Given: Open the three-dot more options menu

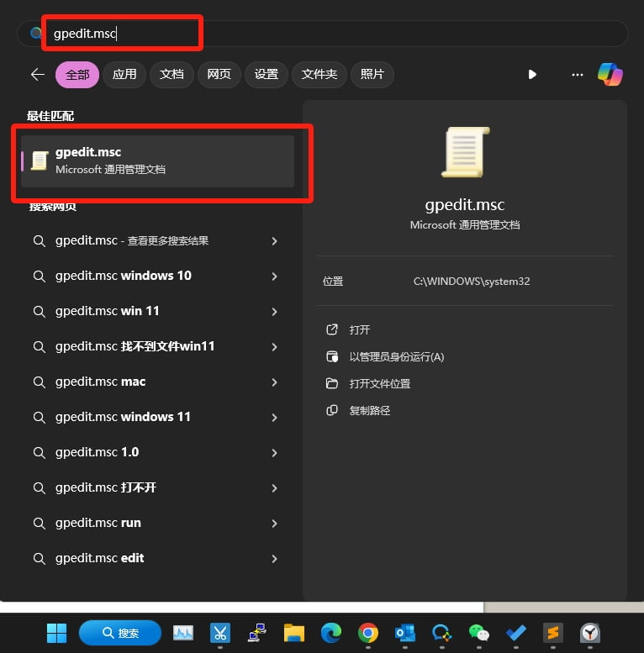Looking at the screenshot, I should [x=577, y=74].
